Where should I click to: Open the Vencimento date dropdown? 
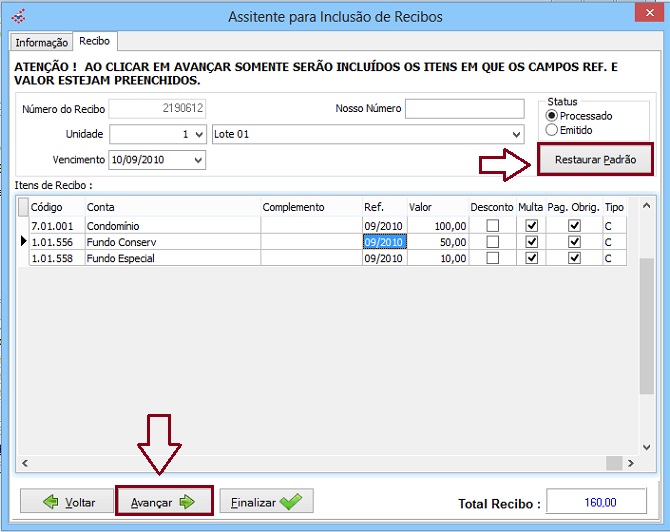pyautogui.click(x=197, y=160)
